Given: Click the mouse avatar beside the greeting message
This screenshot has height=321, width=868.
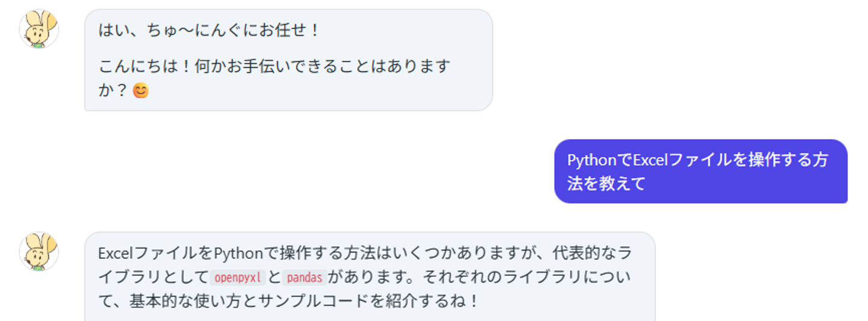Looking at the screenshot, I should 39,29.
